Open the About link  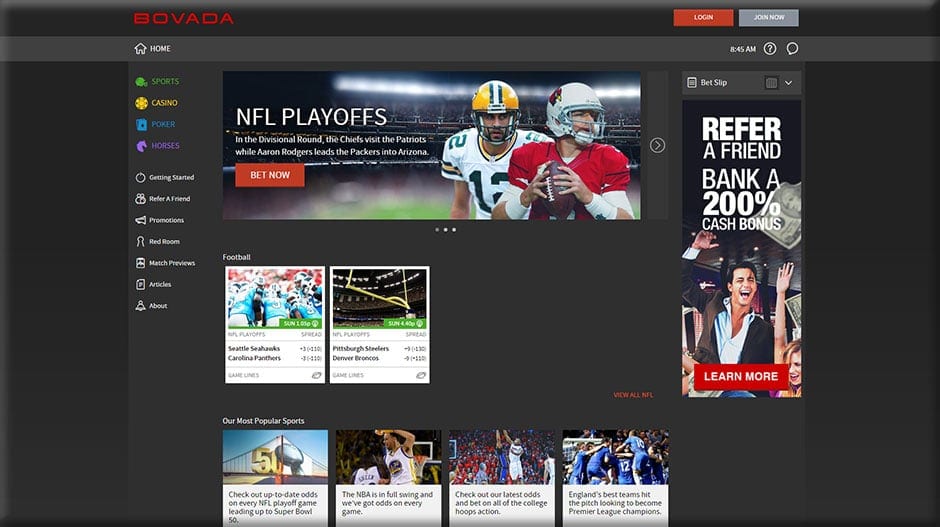[158, 306]
